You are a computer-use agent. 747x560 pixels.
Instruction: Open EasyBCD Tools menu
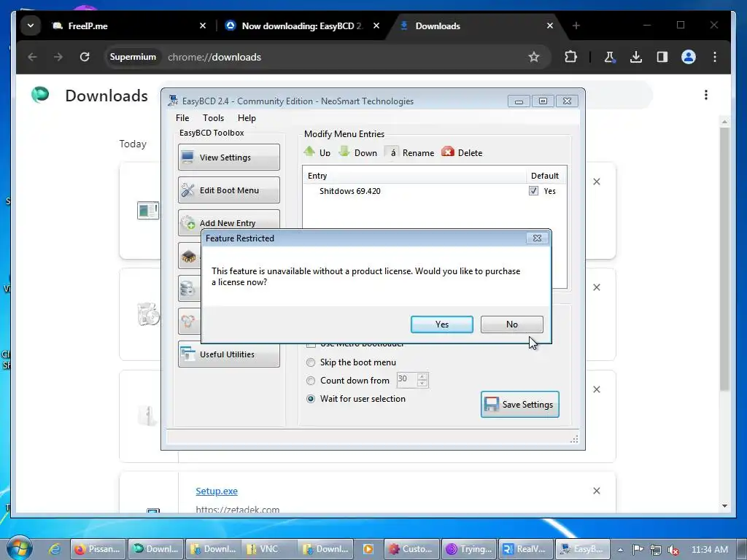click(x=213, y=117)
